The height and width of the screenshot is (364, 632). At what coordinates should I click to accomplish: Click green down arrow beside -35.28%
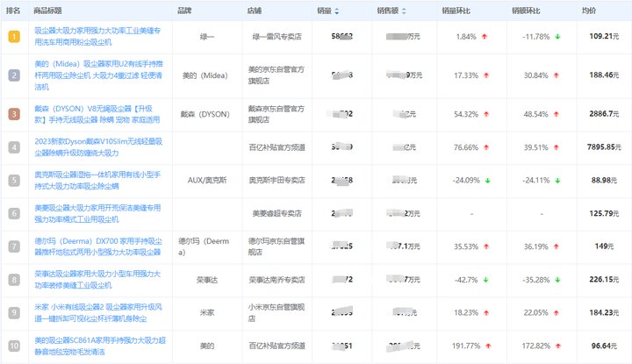point(558,280)
